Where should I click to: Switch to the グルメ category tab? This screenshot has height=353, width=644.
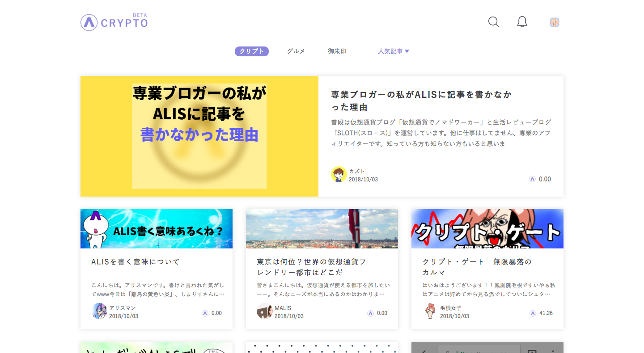click(x=296, y=51)
